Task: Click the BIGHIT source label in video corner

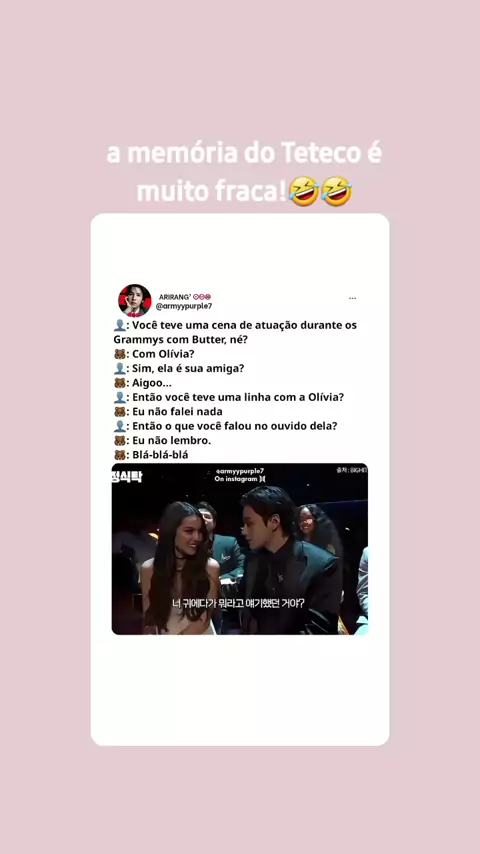Action: pos(351,469)
